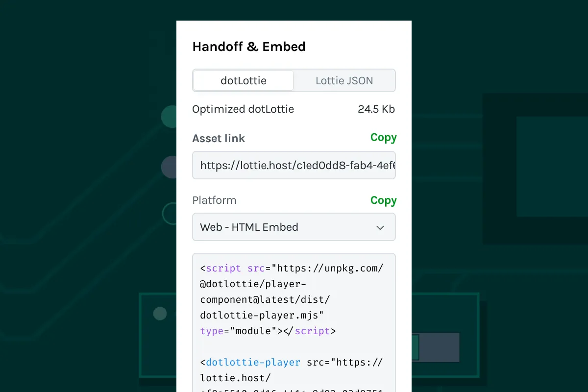Click the Optimized dotLottie size label
The image size is (588, 392).
tap(243, 109)
